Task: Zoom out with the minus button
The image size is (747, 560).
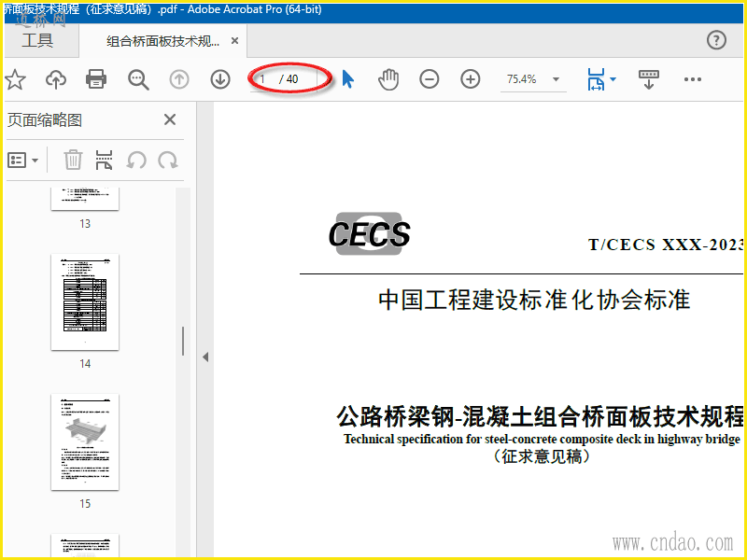Action: pyautogui.click(x=430, y=79)
